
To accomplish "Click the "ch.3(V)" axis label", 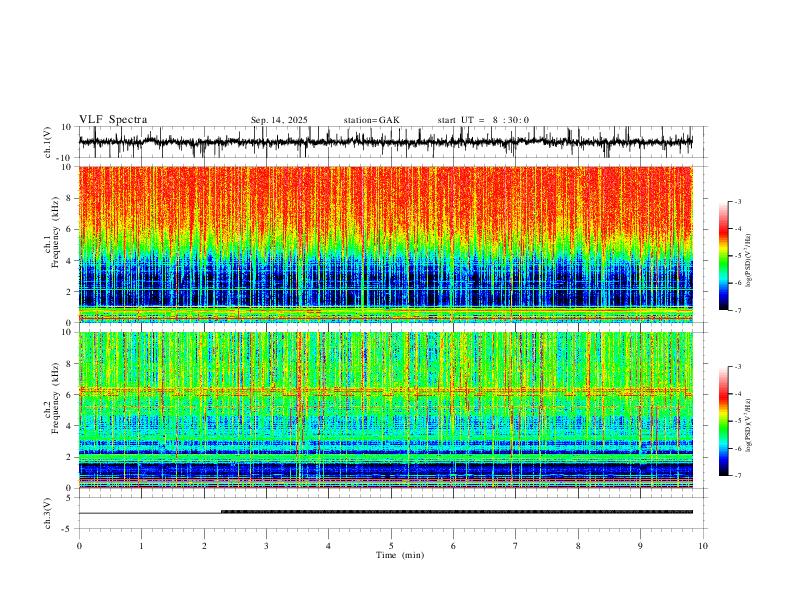I will click(x=48, y=513).
